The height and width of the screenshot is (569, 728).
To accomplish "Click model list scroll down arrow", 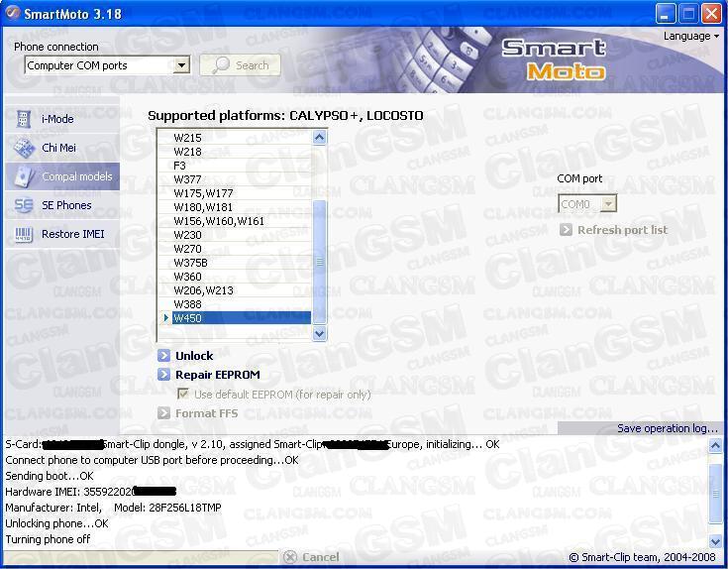I will (319, 333).
